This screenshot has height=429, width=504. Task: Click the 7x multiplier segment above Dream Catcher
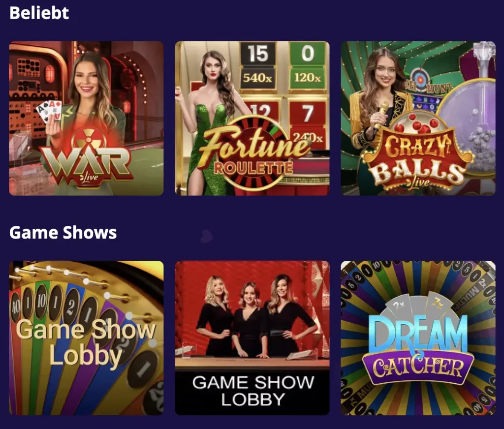coord(437,305)
